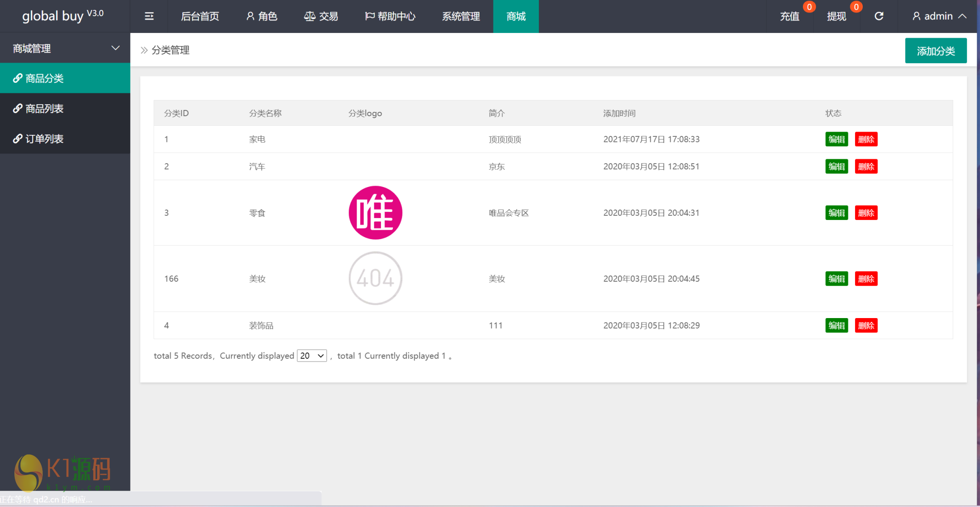Open 角色 role menu with person icon

click(262, 16)
